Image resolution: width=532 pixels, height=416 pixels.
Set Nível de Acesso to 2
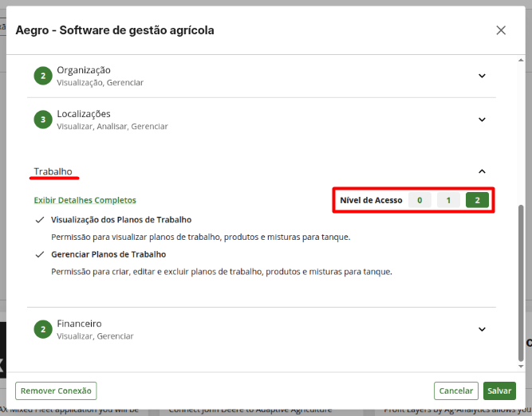(x=477, y=200)
